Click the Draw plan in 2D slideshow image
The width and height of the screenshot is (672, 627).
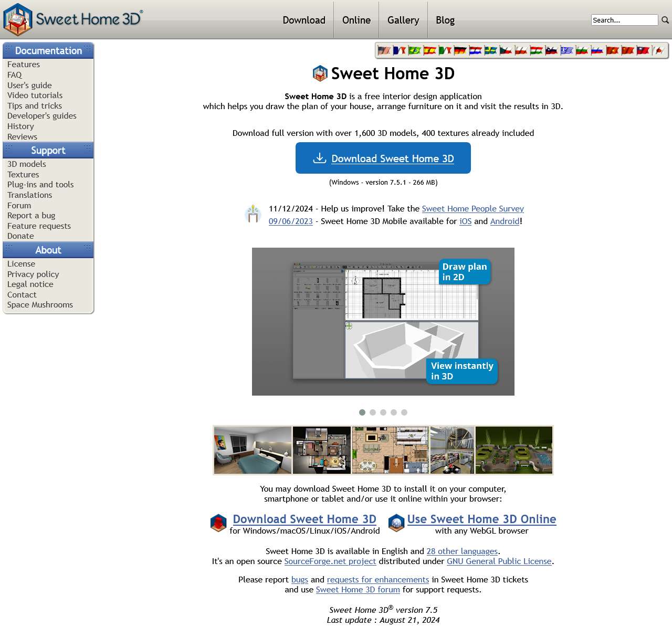383,322
